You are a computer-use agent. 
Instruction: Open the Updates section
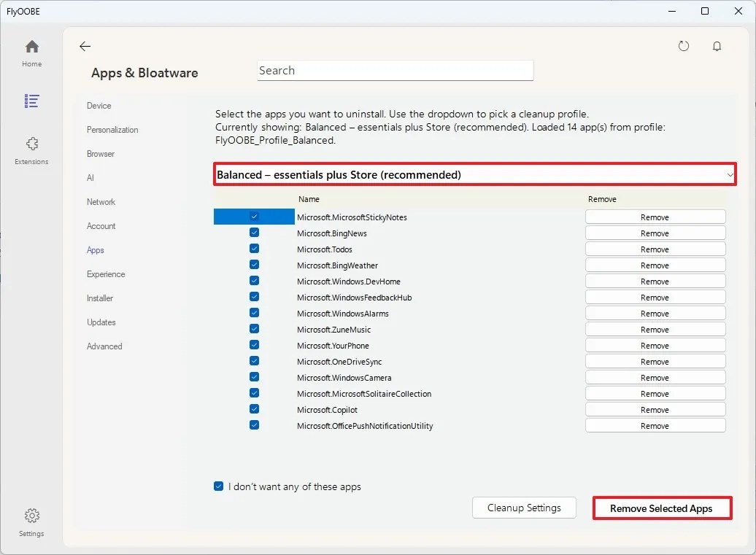[x=101, y=322]
